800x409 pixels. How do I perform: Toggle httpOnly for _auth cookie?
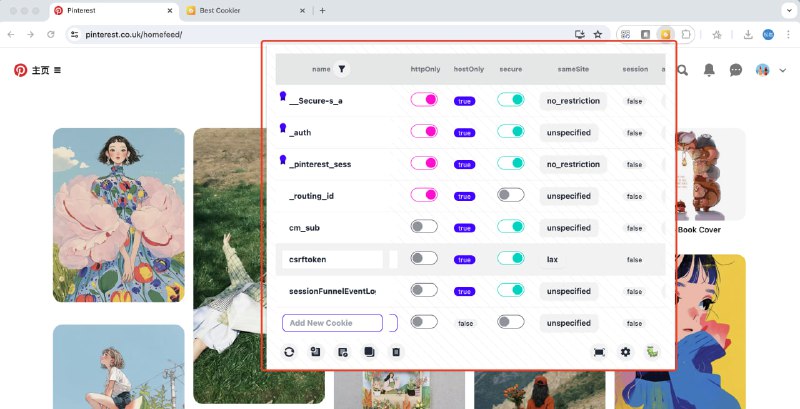pos(424,131)
